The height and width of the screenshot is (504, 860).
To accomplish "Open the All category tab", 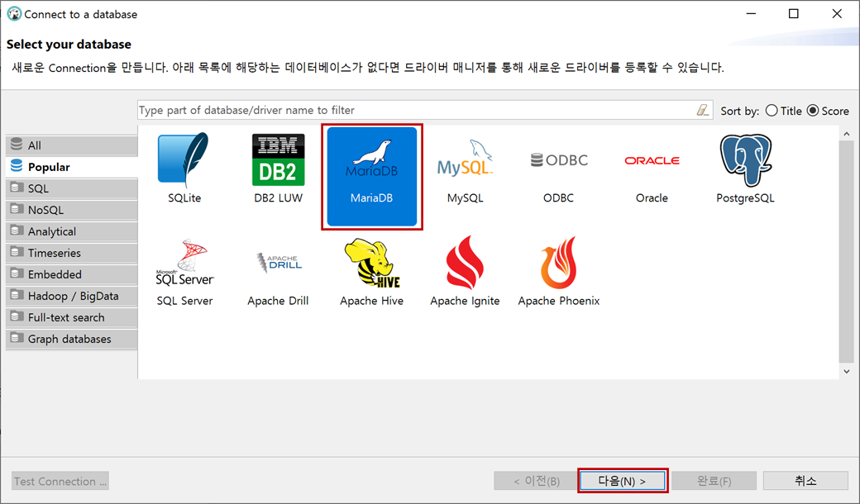I will coord(72,145).
